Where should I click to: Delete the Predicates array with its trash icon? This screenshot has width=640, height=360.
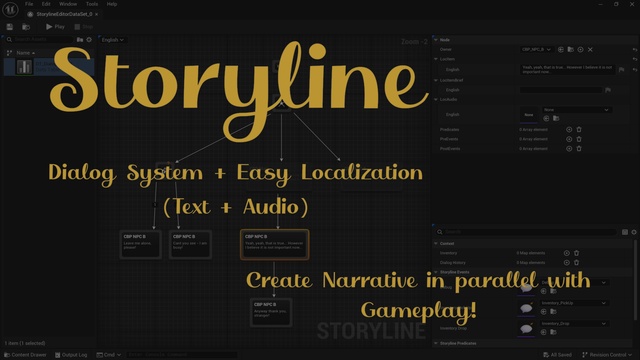[x=579, y=129]
